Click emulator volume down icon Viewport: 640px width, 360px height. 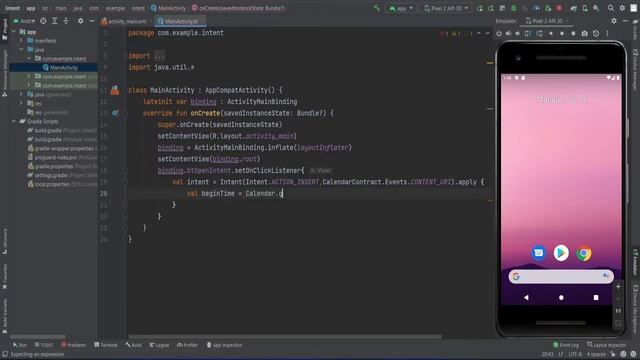pos(518,33)
